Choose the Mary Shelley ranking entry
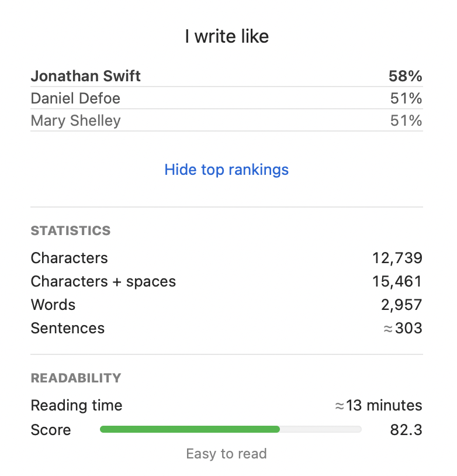The image size is (457, 476). 75,120
